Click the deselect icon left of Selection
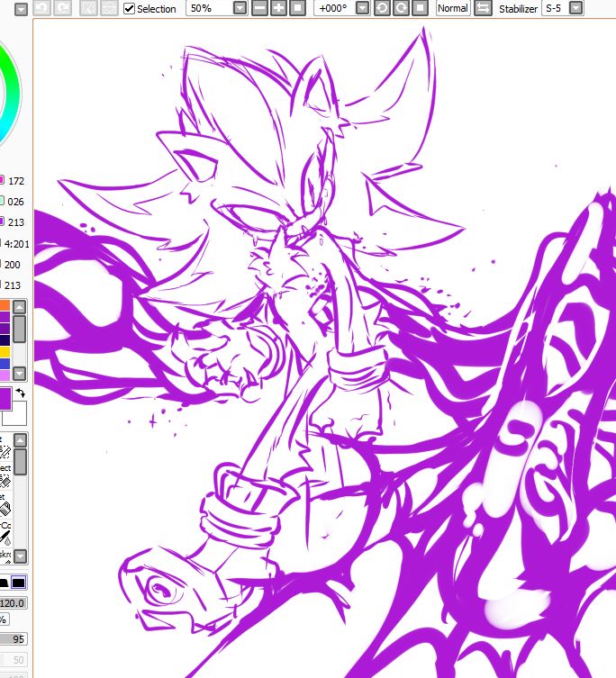The image size is (616, 678). (x=88, y=8)
